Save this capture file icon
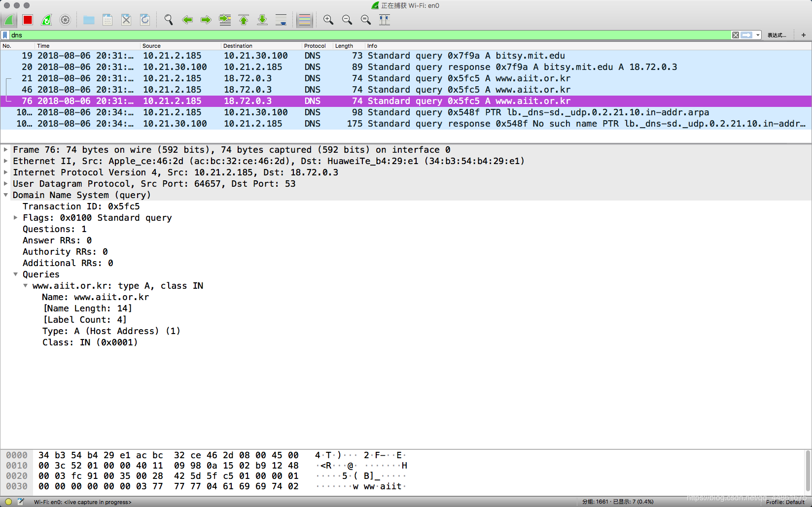Screen dimensions: 812x507 point(107,20)
